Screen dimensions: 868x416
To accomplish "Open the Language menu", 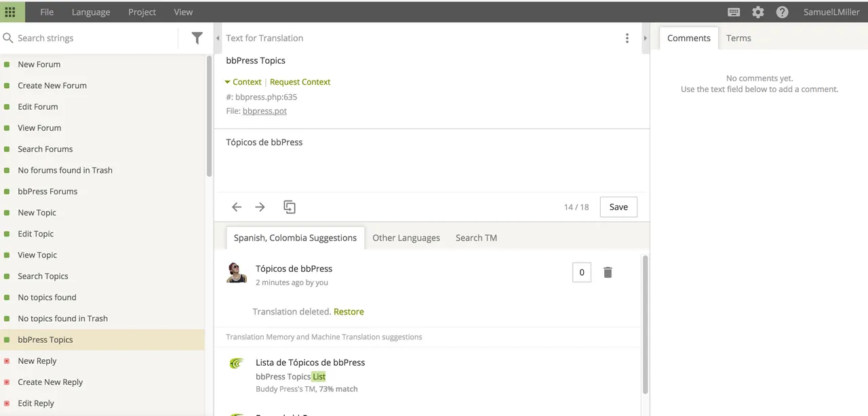I will click(x=91, y=12).
